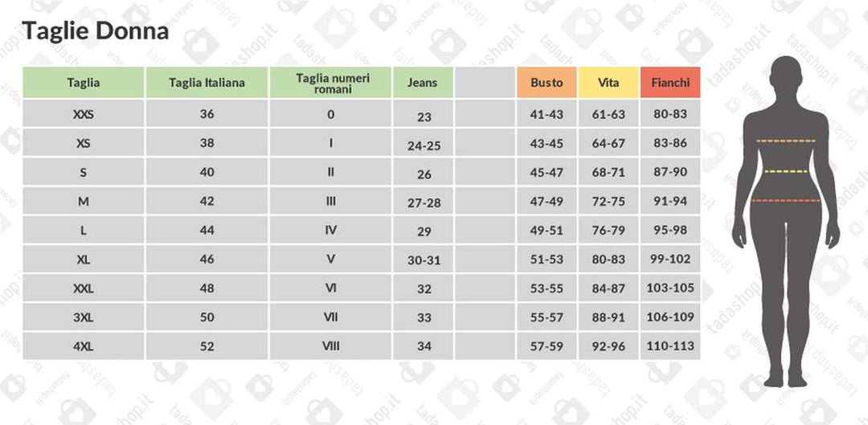868x425 pixels.
Task: Select the 4XL size cell
Action: coord(84,346)
